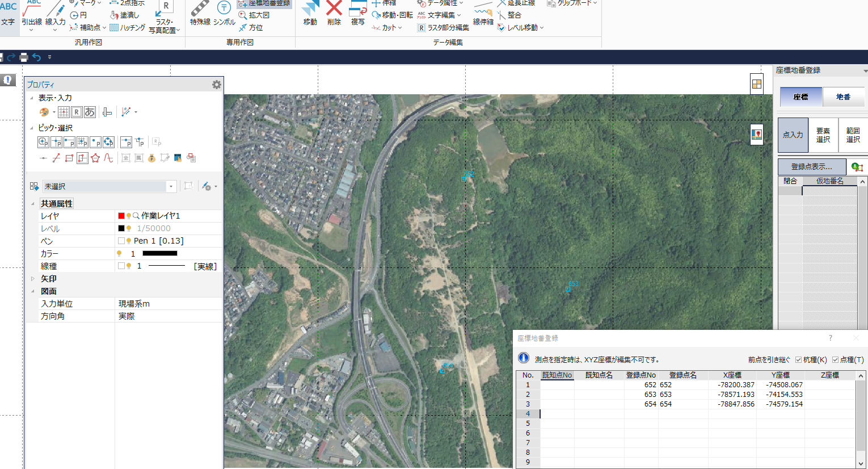Click the 登録点表示... button
868x469 pixels.
(x=811, y=167)
